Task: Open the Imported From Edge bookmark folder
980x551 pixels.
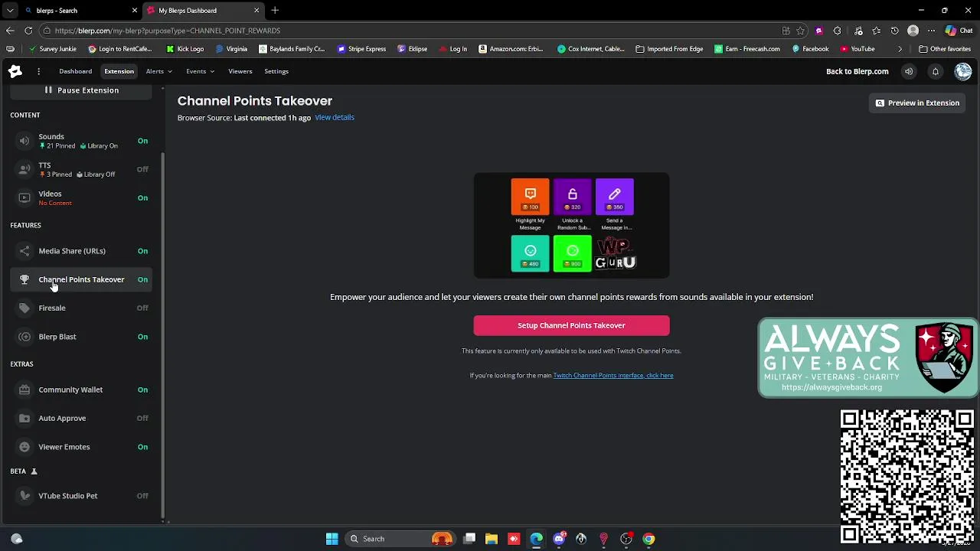Action: click(x=669, y=49)
